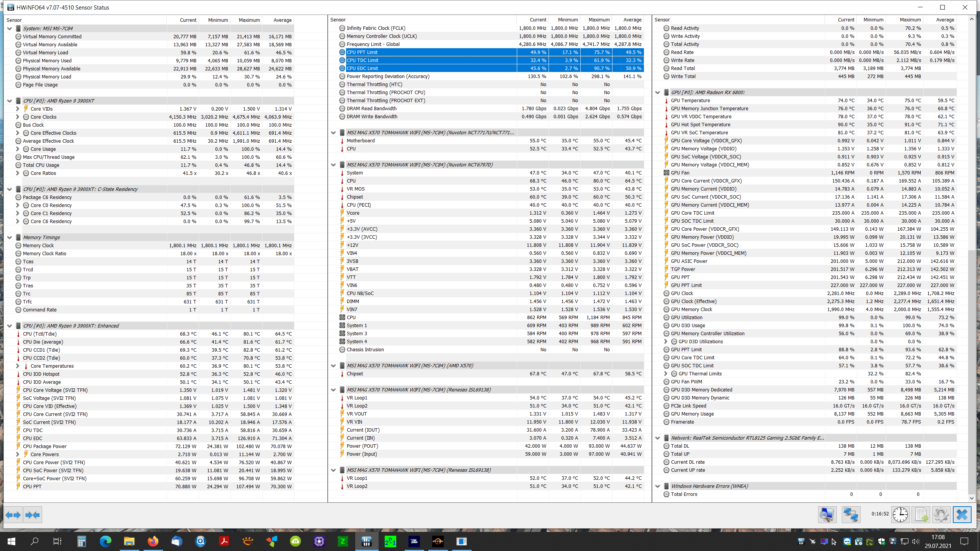Click the Current column header in left panel
This screenshot has height=551, width=980.
point(183,20)
